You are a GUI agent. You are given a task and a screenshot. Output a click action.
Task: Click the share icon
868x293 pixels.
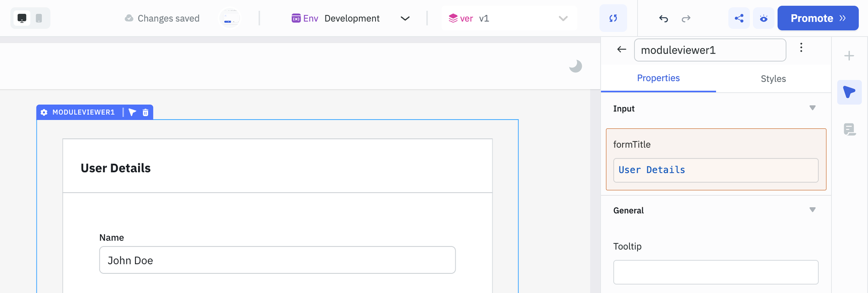pos(739,18)
